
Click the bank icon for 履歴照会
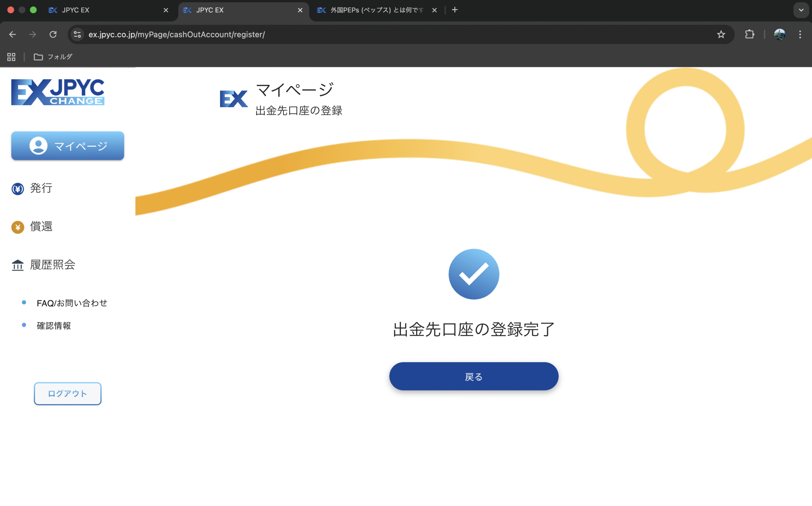point(18,265)
